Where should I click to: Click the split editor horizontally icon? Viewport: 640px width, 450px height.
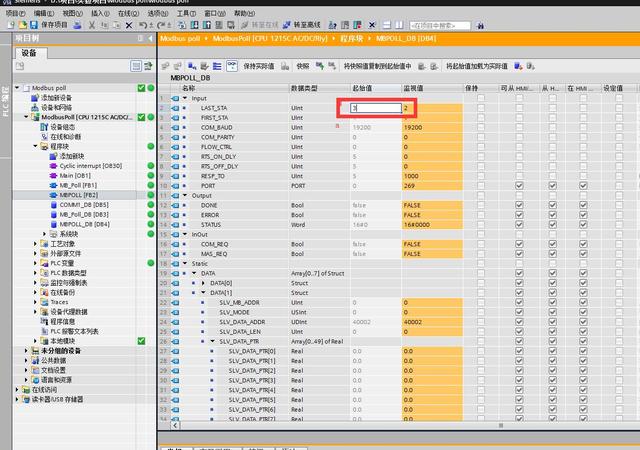(387, 25)
